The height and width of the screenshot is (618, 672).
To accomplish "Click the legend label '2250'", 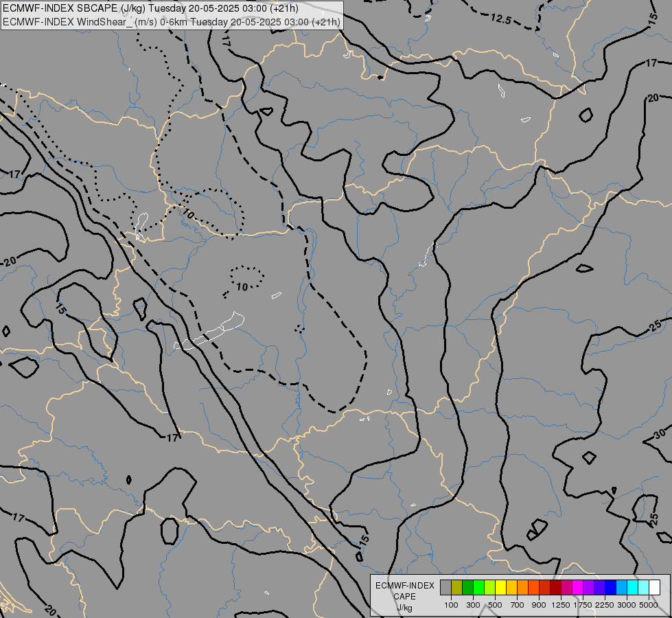I will [605, 605].
